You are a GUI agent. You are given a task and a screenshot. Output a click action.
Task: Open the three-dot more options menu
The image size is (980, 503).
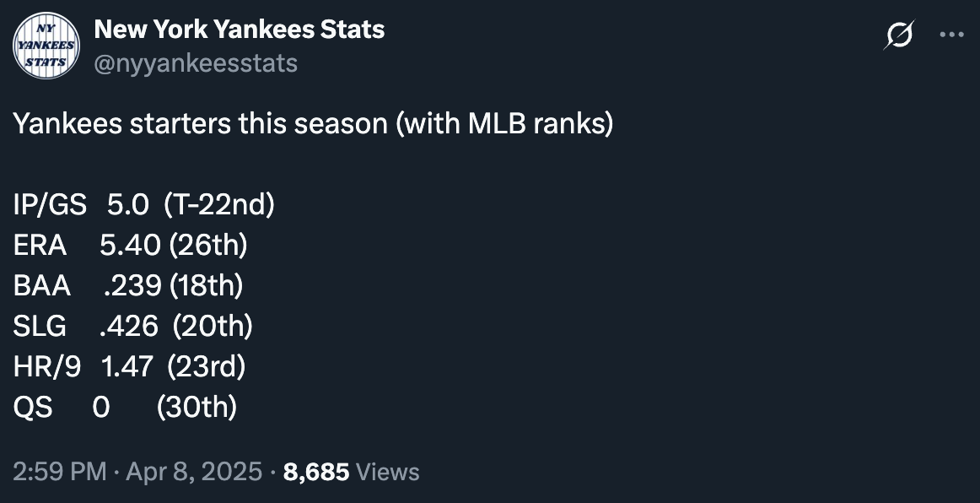coord(951,35)
